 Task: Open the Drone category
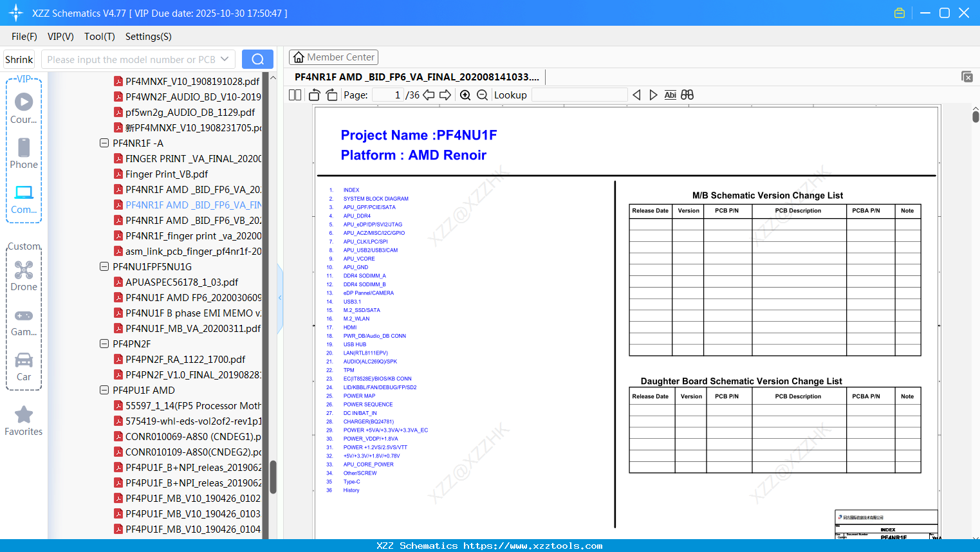coord(24,275)
